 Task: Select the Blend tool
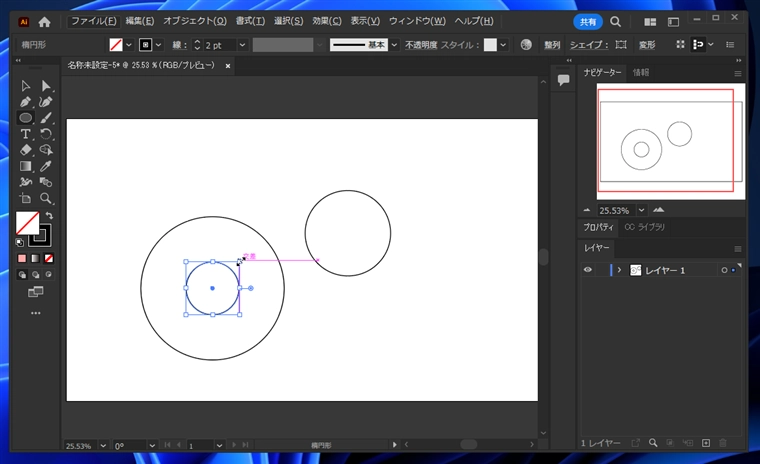click(x=46, y=182)
